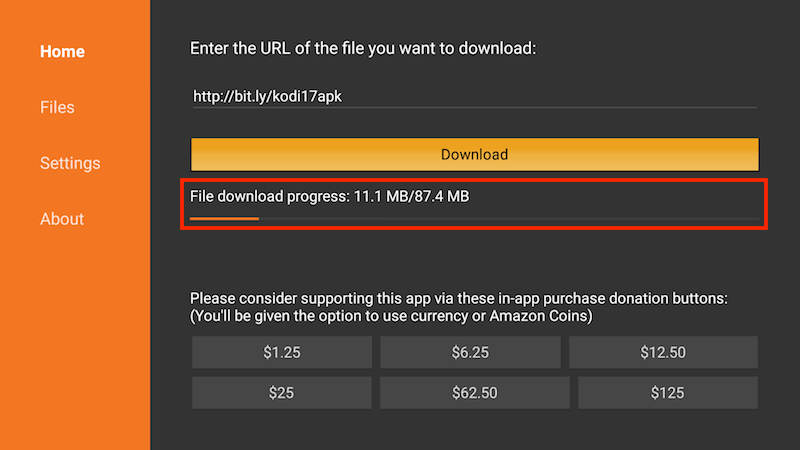The height and width of the screenshot is (450, 800).
Task: Click the $25 donation button
Action: (282, 393)
